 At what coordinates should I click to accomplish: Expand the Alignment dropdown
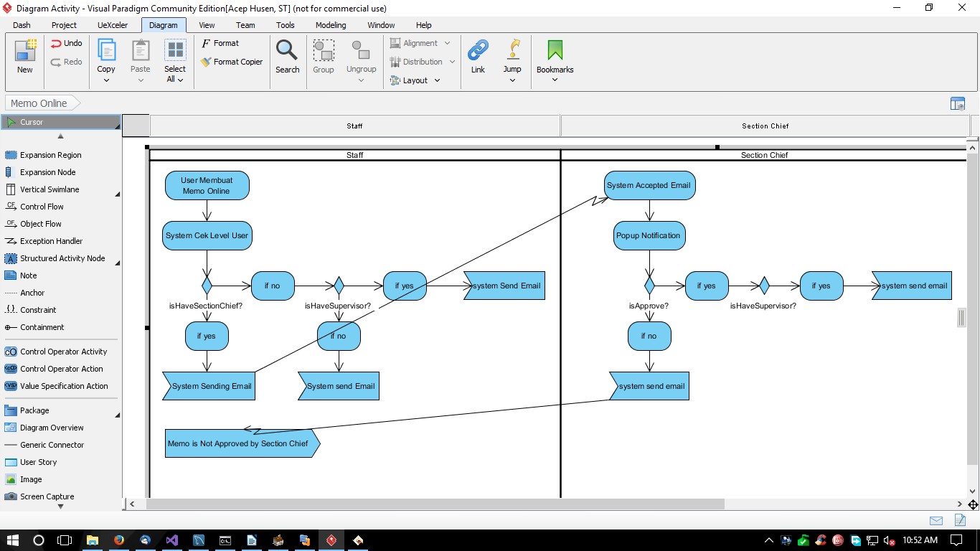(447, 43)
